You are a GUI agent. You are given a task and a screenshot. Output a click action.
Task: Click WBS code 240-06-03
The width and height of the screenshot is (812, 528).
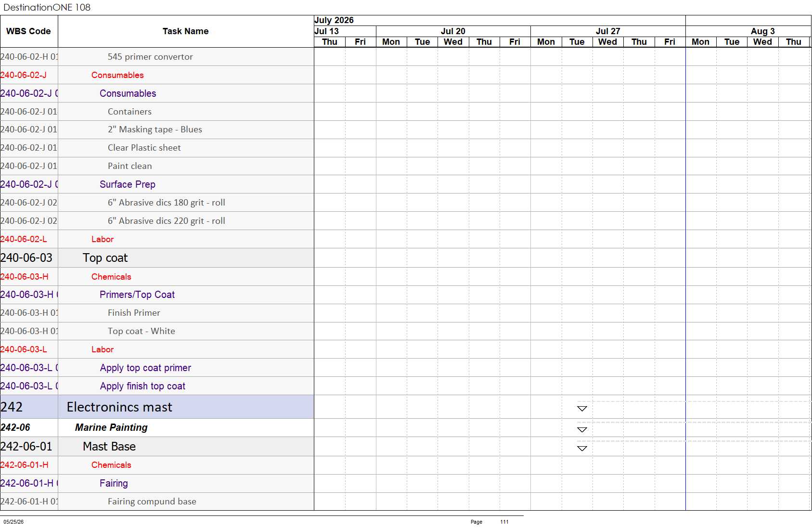pyautogui.click(x=26, y=258)
